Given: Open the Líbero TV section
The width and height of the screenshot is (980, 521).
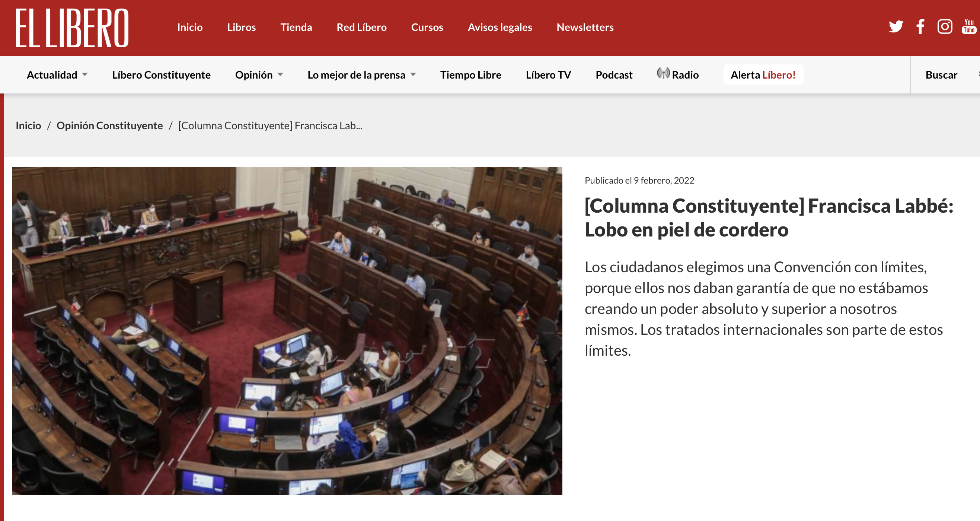Looking at the screenshot, I should pos(548,75).
